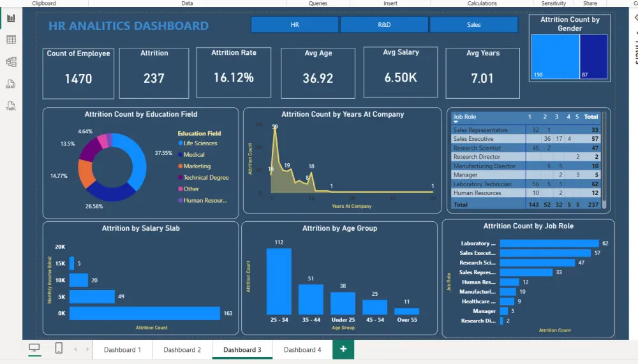
Task: Click the Human Resources legend item
Action: click(x=203, y=200)
